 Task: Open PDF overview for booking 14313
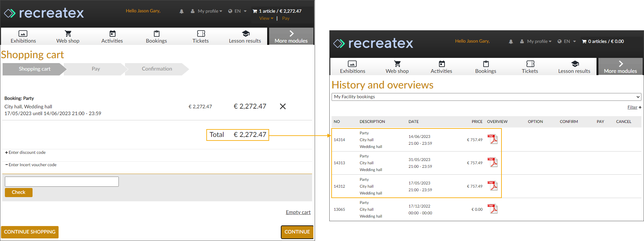[493, 162]
